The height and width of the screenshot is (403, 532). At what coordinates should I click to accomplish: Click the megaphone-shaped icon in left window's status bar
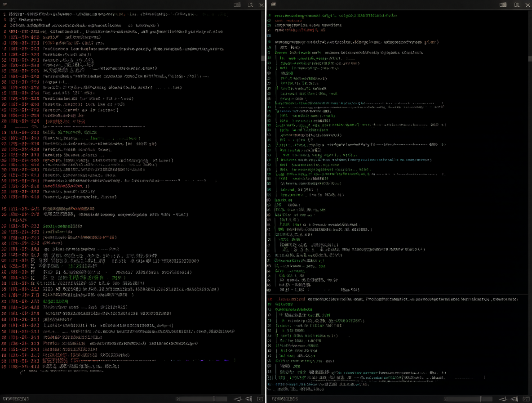(x=248, y=399)
